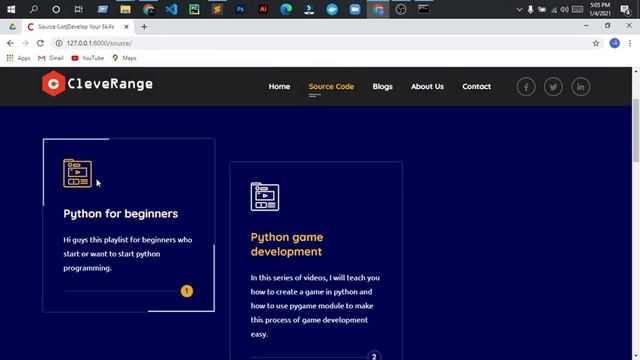
Task: Open the Chrome profile avatar
Action: [x=615, y=43]
